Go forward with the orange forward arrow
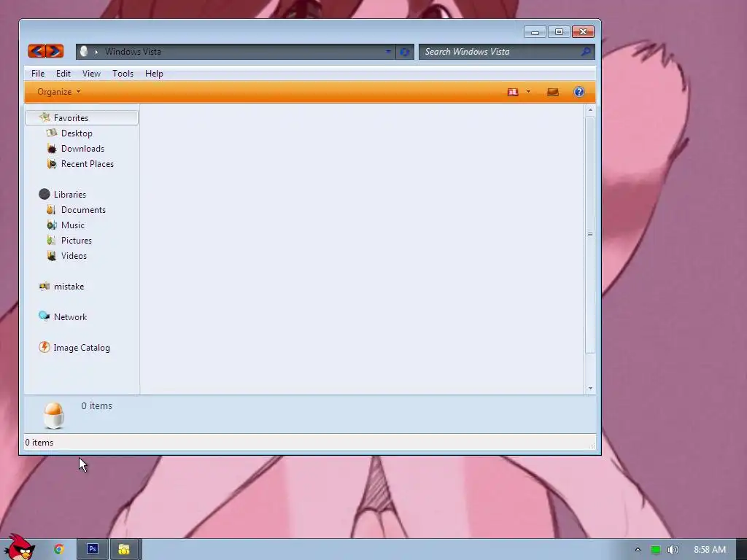This screenshot has width=747, height=560. pyautogui.click(x=55, y=51)
